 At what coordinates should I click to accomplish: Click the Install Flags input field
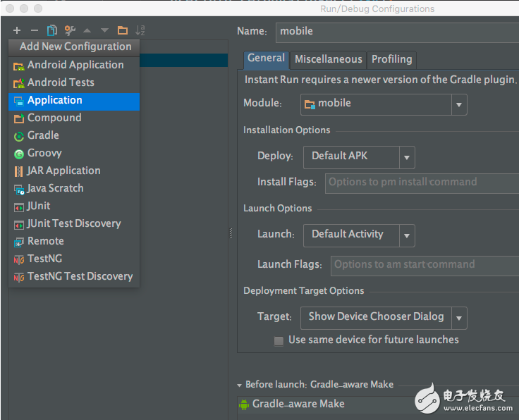coord(422,183)
